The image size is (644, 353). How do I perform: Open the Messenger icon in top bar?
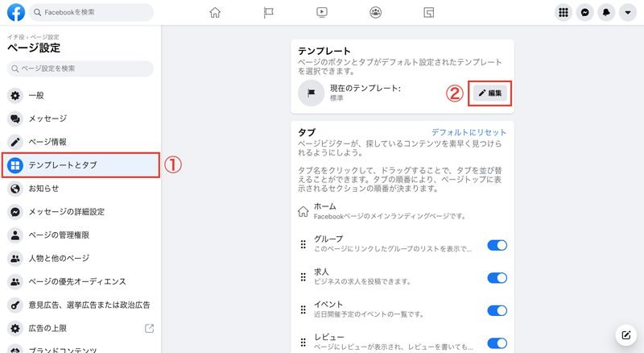(585, 12)
